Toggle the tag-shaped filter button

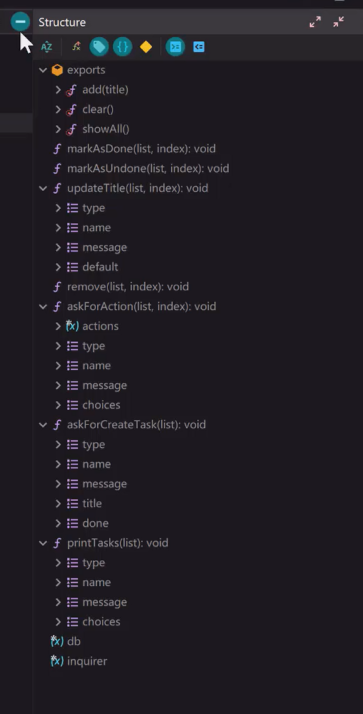(x=99, y=47)
